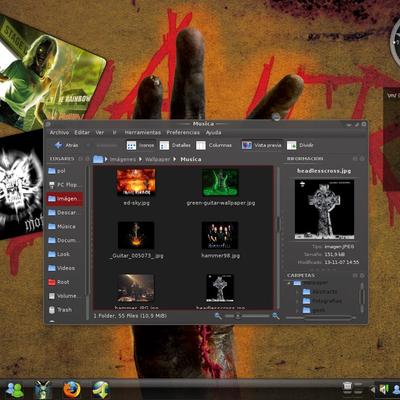This screenshot has width=400, height=400.
Task: Launch Firefox from the taskbar
Action: pos(72,389)
